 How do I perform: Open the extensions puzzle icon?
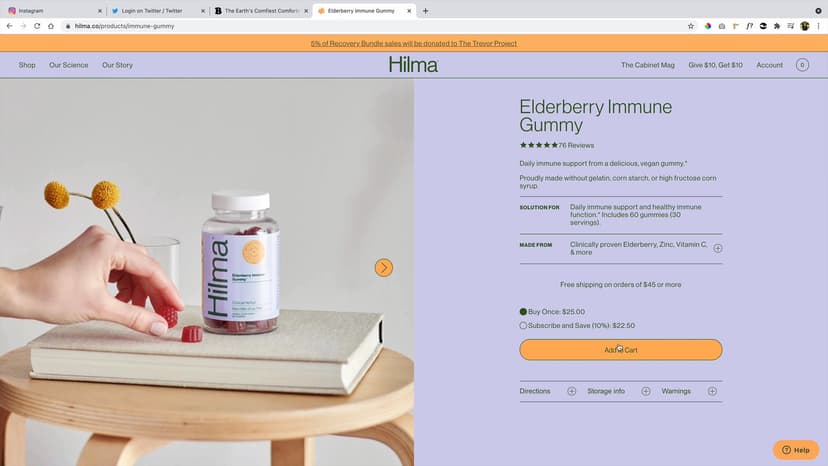click(x=777, y=26)
